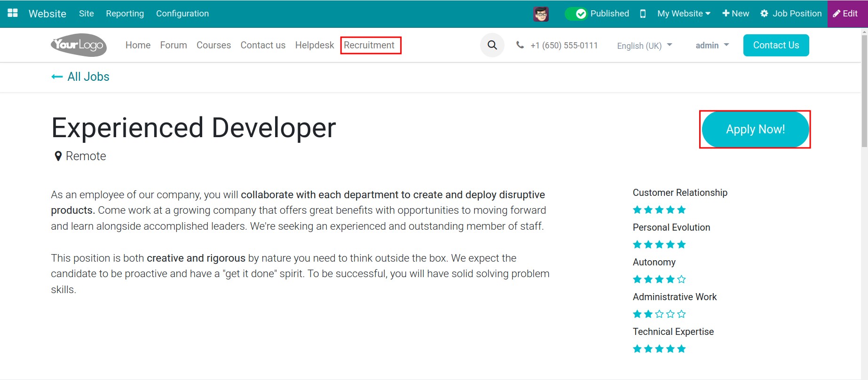The height and width of the screenshot is (380, 868).
Task: Click the Customer Relationship star rating
Action: pyautogui.click(x=659, y=209)
